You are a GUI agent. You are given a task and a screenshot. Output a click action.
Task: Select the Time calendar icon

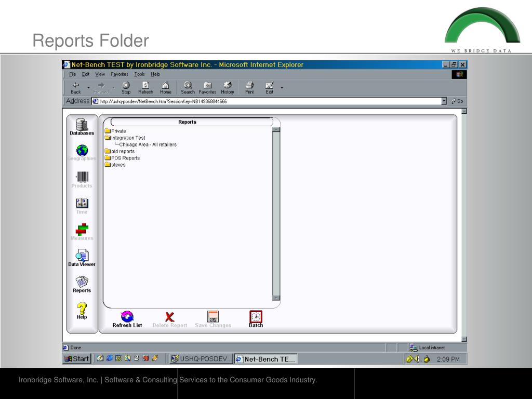point(82,203)
